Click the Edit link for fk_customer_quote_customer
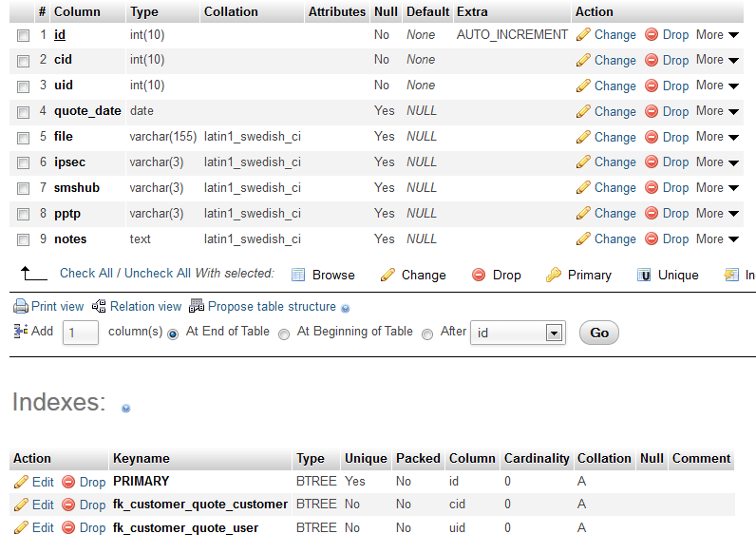 (x=43, y=505)
